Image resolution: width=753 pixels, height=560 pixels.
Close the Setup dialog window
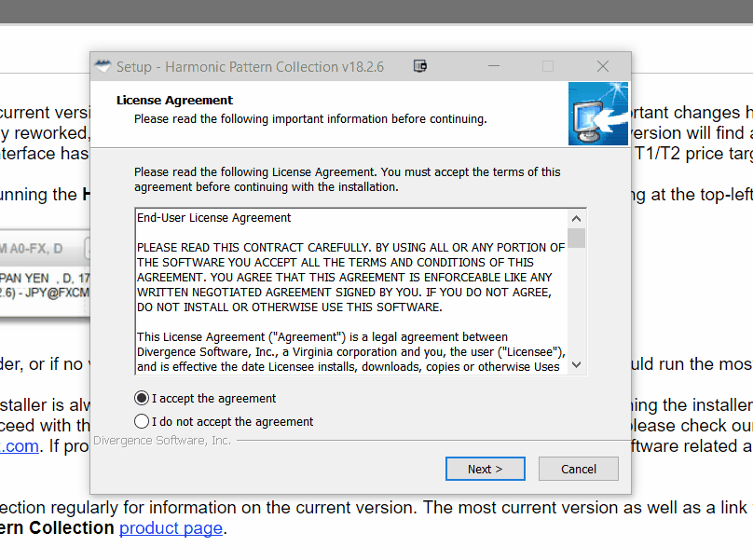pos(603,66)
